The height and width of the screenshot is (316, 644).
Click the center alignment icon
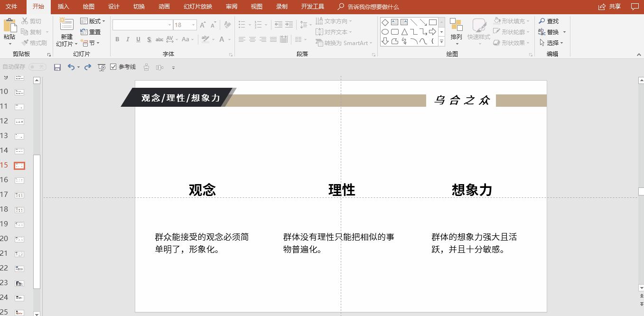252,40
